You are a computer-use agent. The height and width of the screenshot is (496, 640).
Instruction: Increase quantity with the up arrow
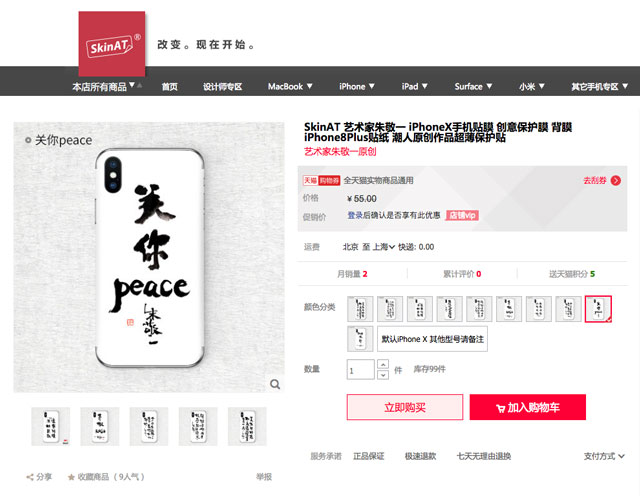tap(383, 364)
